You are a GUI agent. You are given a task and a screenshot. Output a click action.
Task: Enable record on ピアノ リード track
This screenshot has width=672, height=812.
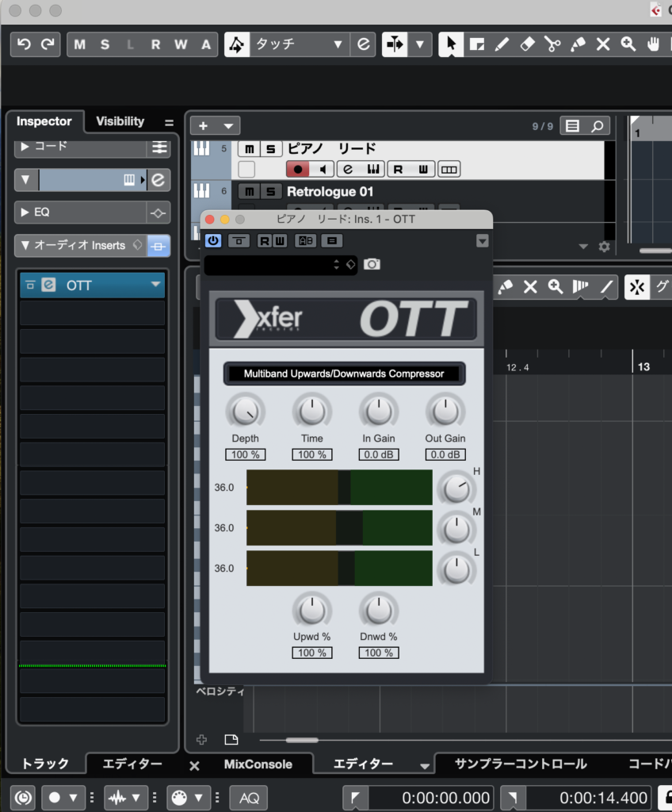tap(298, 169)
